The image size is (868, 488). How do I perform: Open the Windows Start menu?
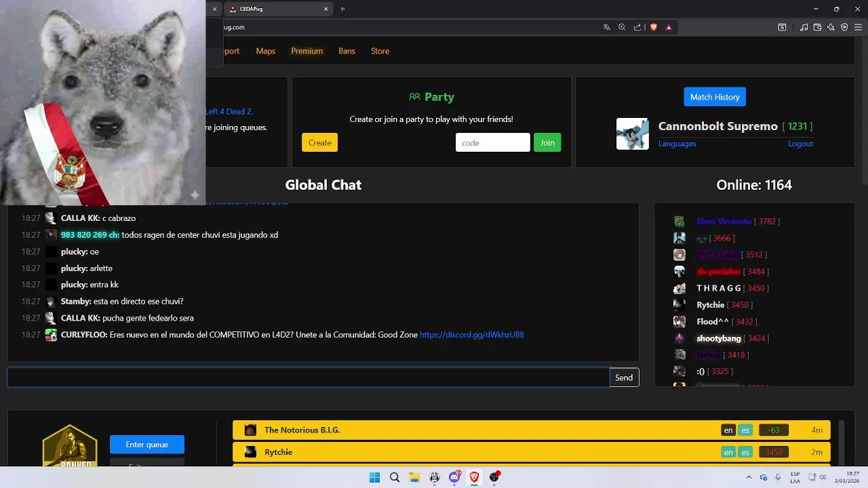(374, 477)
